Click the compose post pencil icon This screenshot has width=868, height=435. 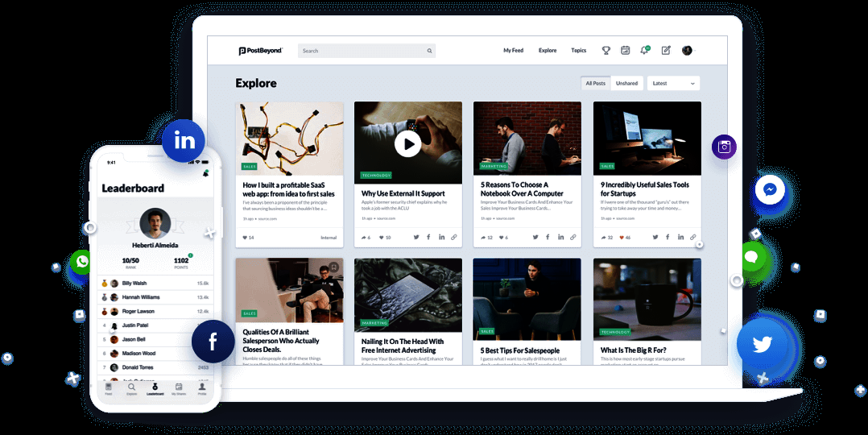666,51
